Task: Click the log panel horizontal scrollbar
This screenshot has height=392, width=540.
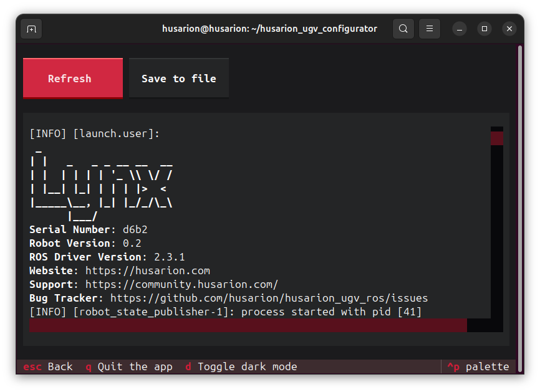Action: (248, 325)
